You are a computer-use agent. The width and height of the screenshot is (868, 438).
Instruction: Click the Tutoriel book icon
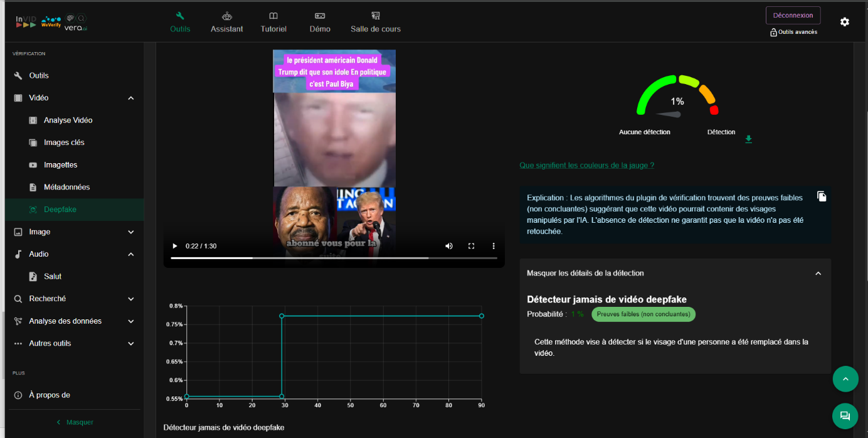[x=273, y=16]
